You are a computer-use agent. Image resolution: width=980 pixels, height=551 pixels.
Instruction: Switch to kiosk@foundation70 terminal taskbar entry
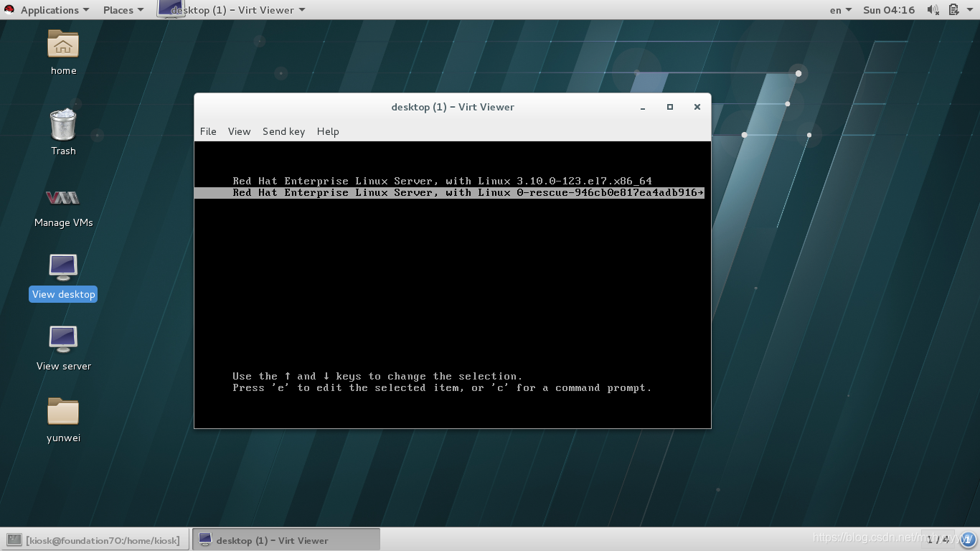95,540
